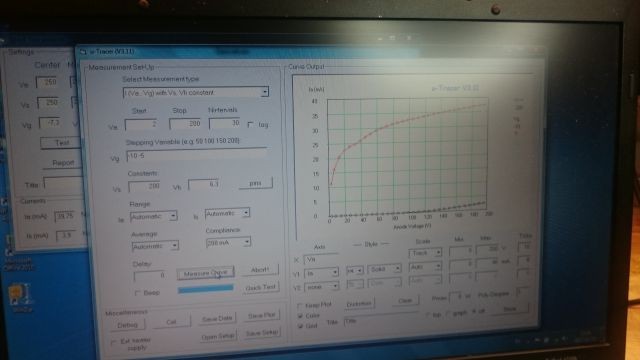
Task: Click the X axis Va field
Action: click(321, 259)
